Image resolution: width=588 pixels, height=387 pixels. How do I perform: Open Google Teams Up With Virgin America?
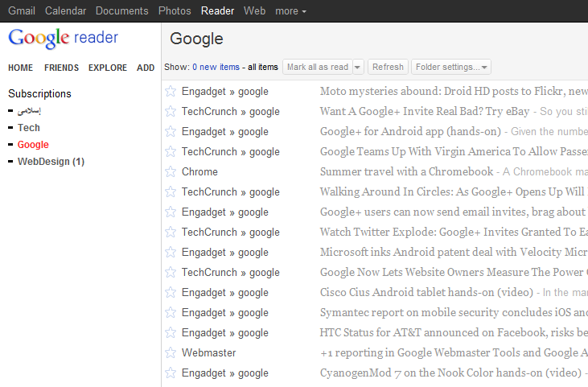pos(454,151)
